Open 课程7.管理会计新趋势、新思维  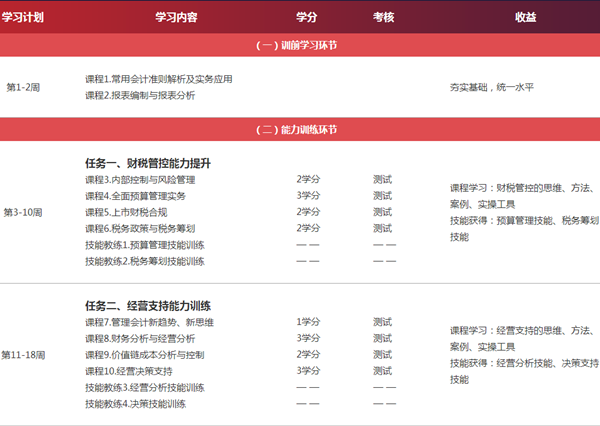[x=149, y=322]
